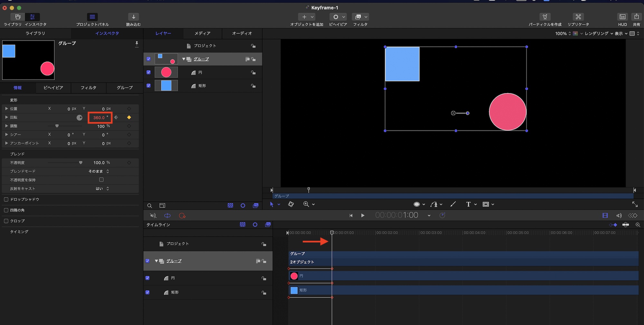This screenshot has width=644, height=325.
Task: Click the opacity (不透明度) slider handle
Action: [x=80, y=163]
